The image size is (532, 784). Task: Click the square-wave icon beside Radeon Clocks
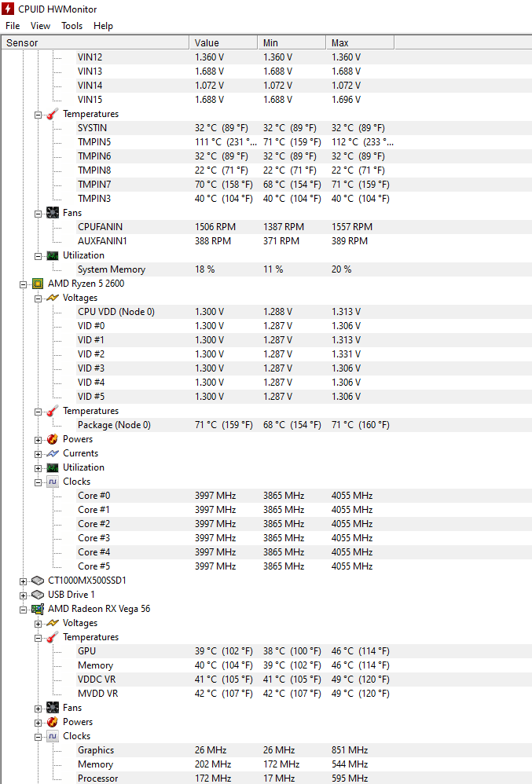click(53, 737)
